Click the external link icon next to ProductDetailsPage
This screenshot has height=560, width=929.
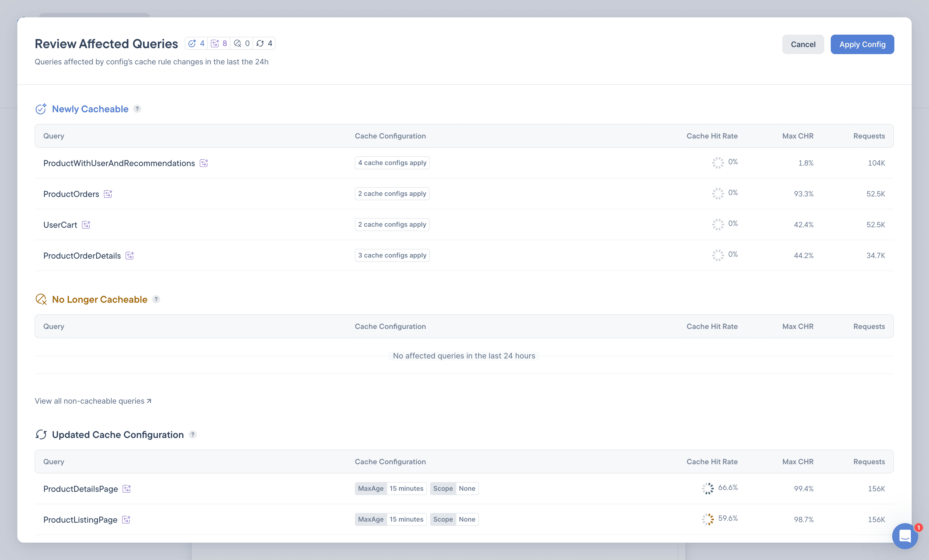click(x=126, y=488)
